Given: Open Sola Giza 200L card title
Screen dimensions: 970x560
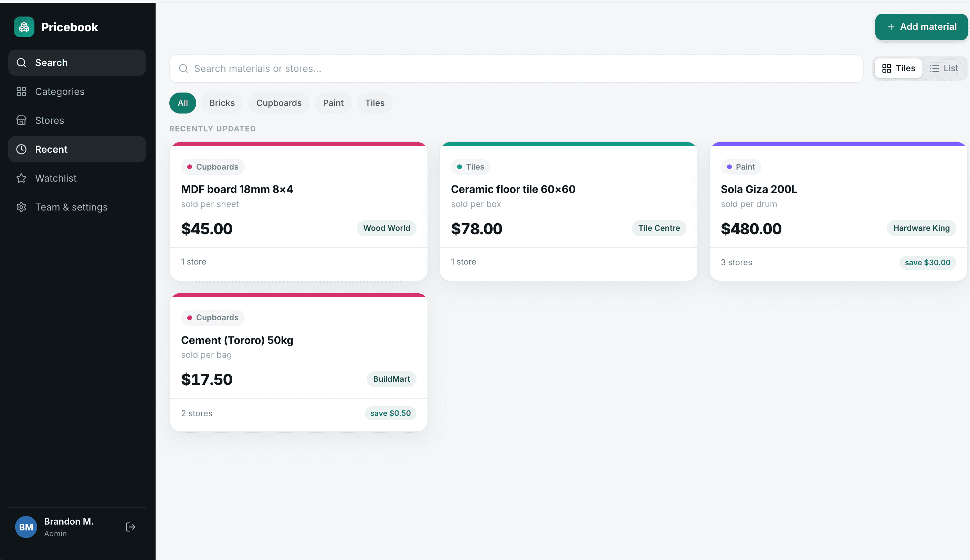Looking at the screenshot, I should 759,189.
